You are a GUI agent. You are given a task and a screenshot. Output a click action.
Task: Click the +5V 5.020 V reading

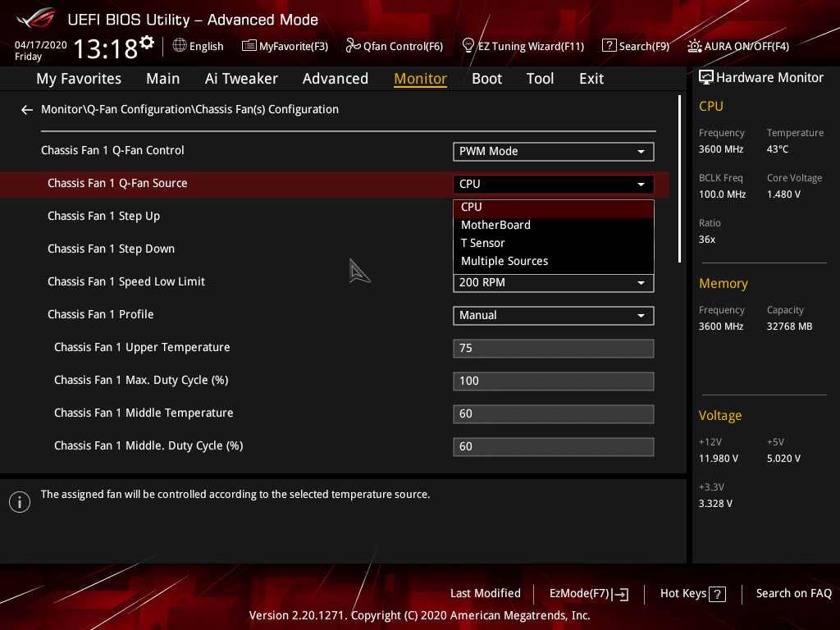pos(783,459)
